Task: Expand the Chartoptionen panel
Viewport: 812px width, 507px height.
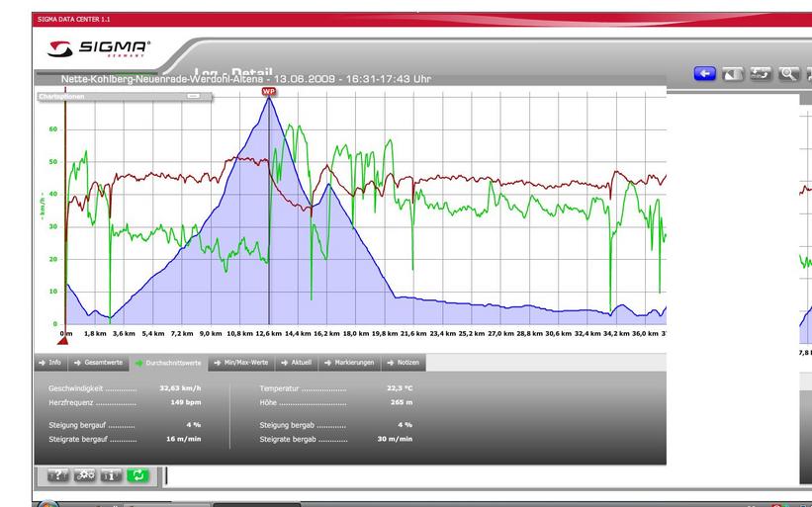Action: coord(59,96)
